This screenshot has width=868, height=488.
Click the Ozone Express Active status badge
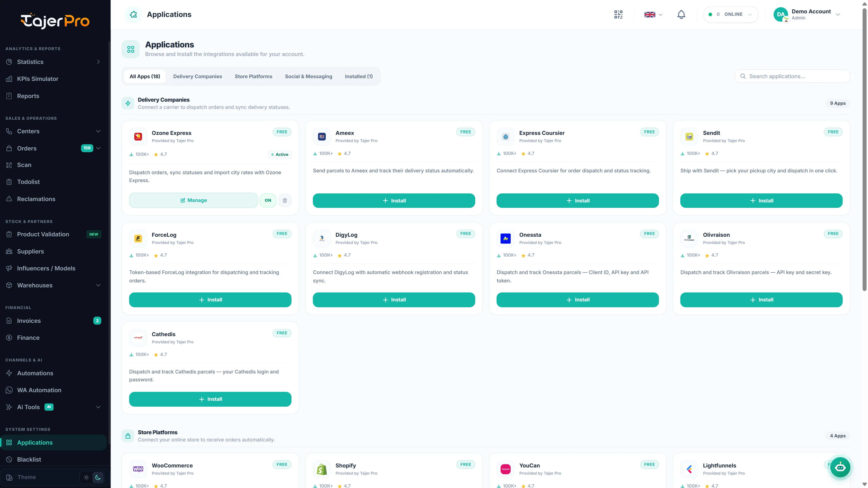[280, 155]
